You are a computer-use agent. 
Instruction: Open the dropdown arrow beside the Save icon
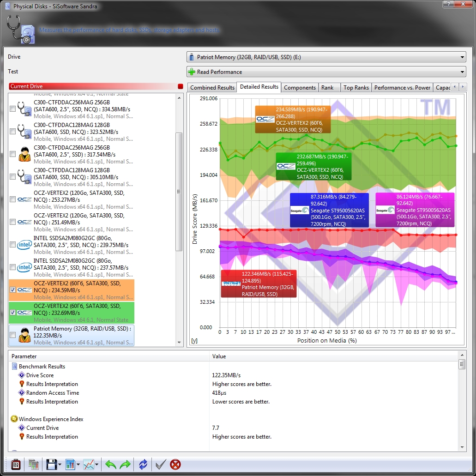60,464
